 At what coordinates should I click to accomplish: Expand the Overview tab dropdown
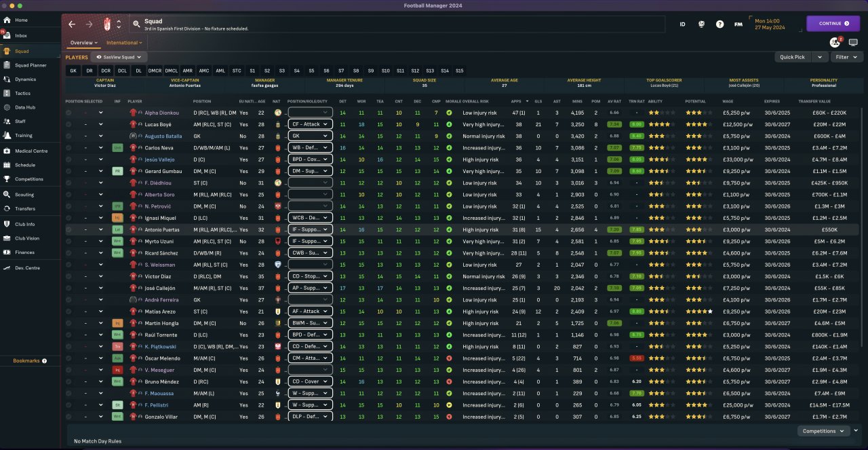pyautogui.click(x=84, y=43)
